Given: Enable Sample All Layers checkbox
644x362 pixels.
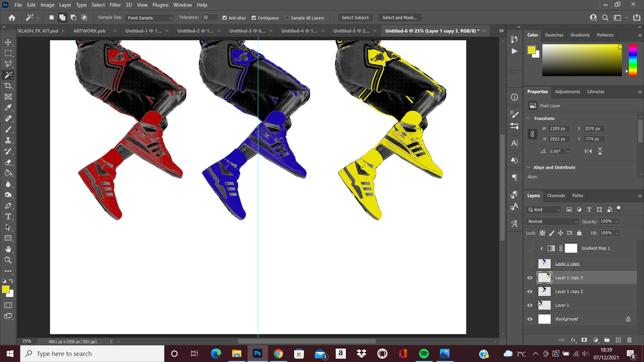Looking at the screenshot, I should coord(287,18).
